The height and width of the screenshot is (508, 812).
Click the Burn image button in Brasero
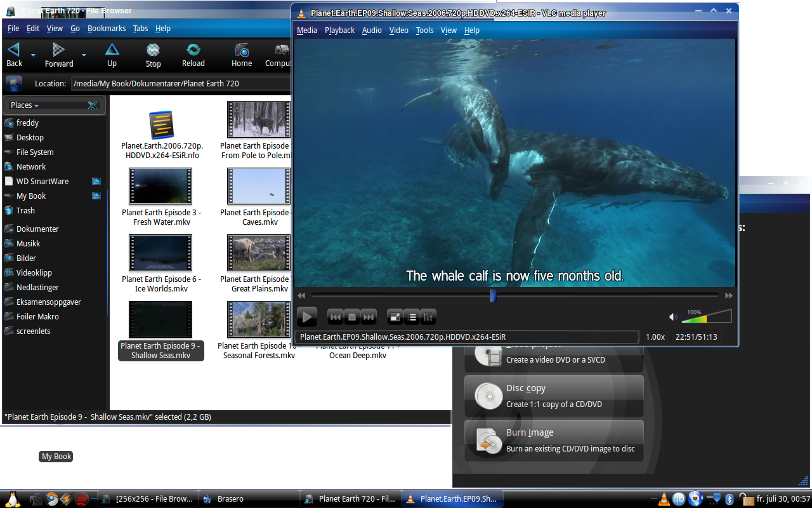pyautogui.click(x=554, y=441)
